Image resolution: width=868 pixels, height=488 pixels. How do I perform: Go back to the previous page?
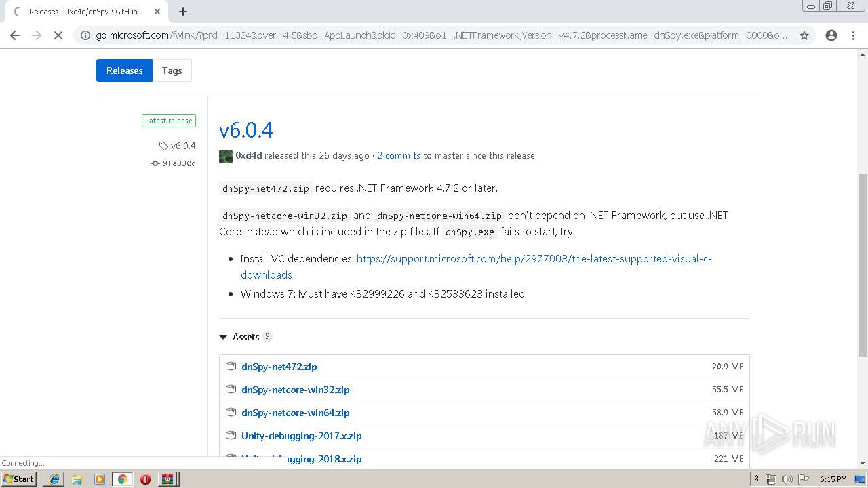click(x=15, y=35)
